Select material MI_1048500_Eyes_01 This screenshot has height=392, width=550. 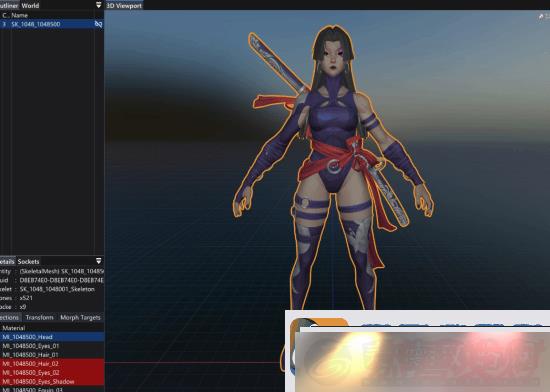tap(52, 346)
